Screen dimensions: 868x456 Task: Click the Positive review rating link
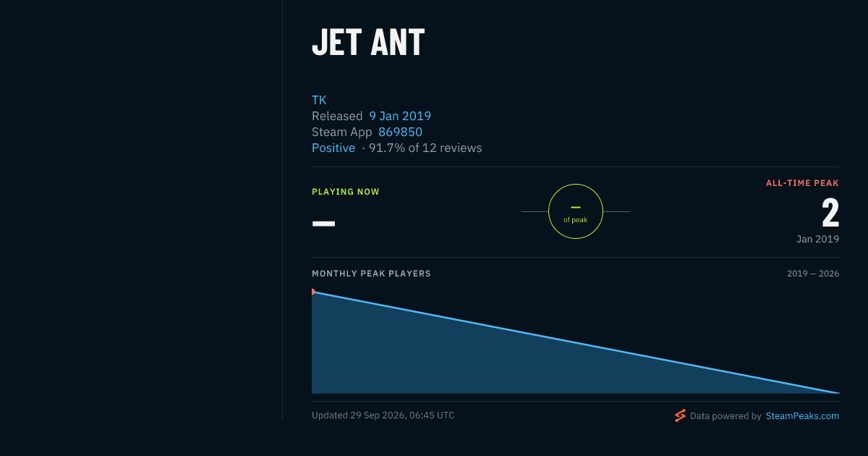coord(333,148)
